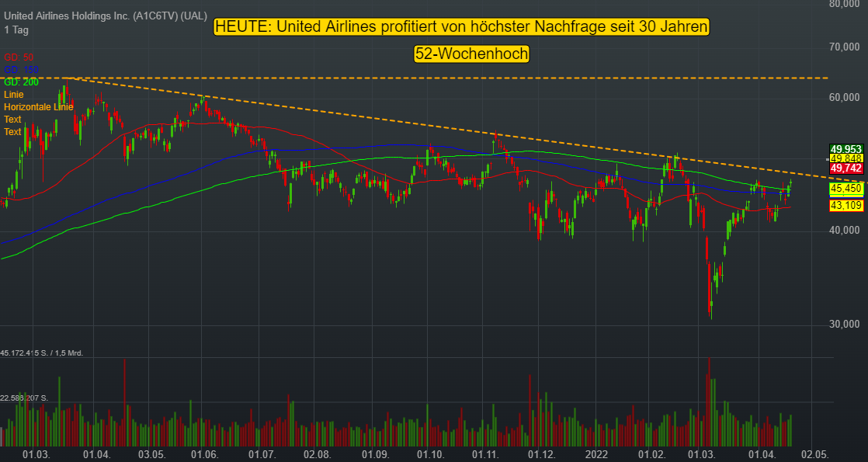Click the 01.06. date axis label

pyautogui.click(x=205, y=455)
